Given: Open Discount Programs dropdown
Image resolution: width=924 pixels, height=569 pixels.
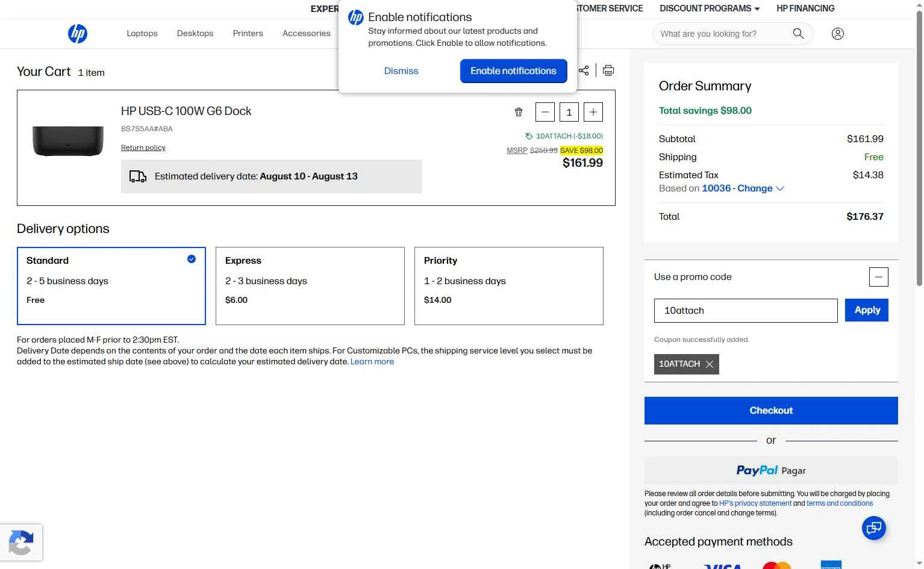Looking at the screenshot, I should click(710, 8).
